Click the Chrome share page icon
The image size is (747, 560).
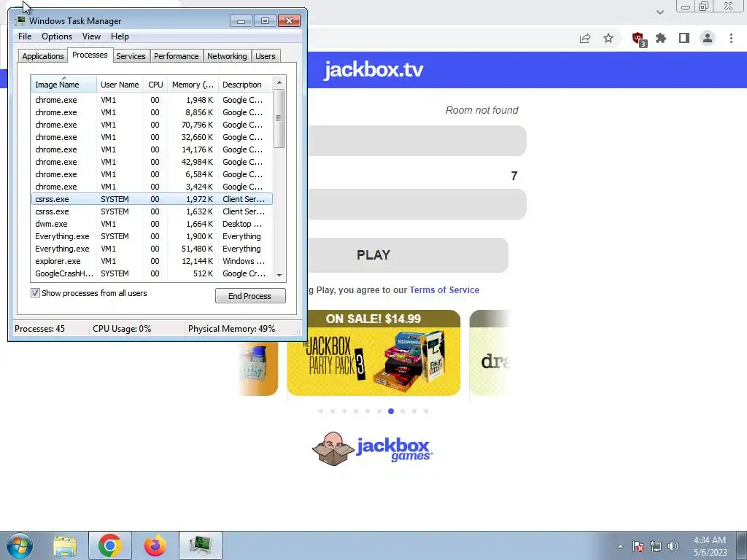click(x=585, y=38)
